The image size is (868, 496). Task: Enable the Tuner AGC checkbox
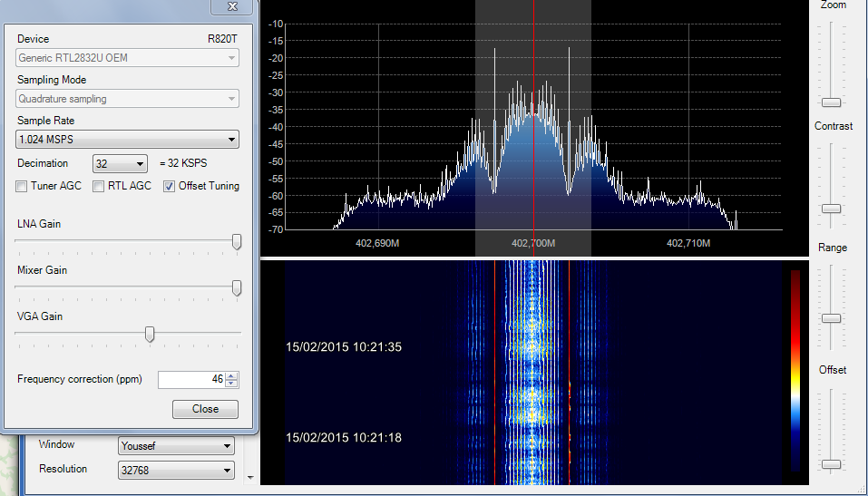point(22,187)
